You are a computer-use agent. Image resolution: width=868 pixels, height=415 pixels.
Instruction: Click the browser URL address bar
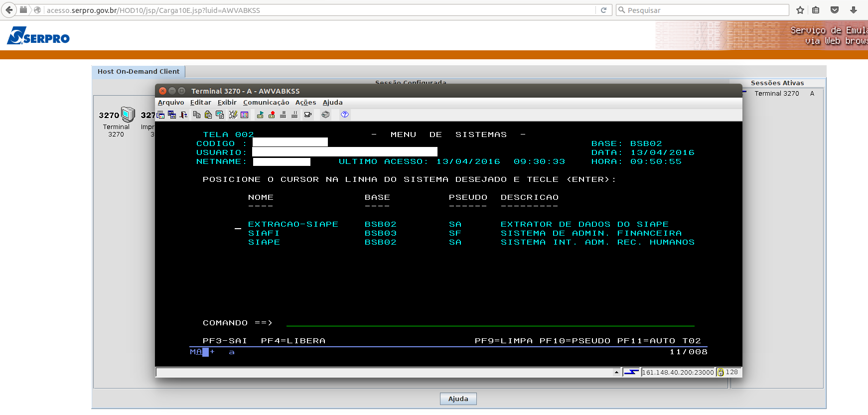(319, 10)
